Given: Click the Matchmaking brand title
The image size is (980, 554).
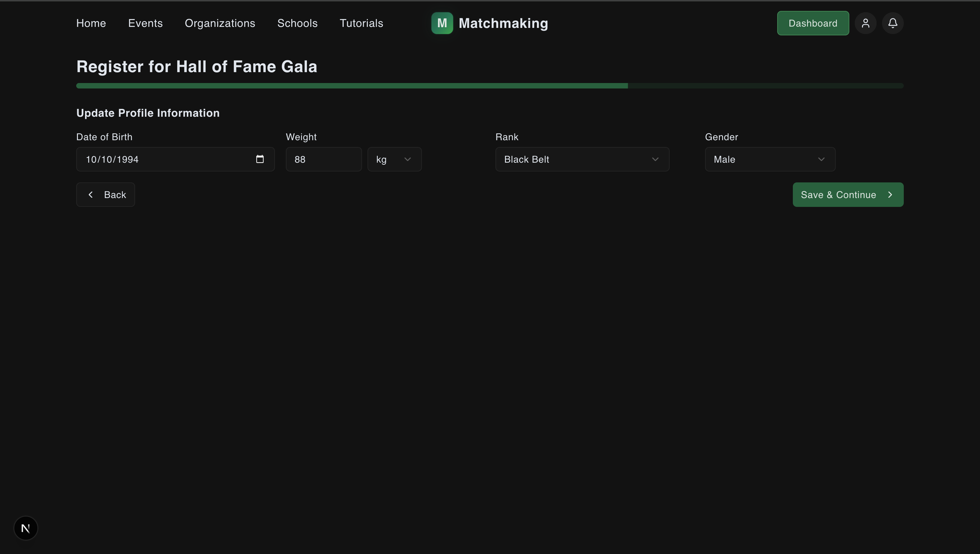Looking at the screenshot, I should pos(503,23).
